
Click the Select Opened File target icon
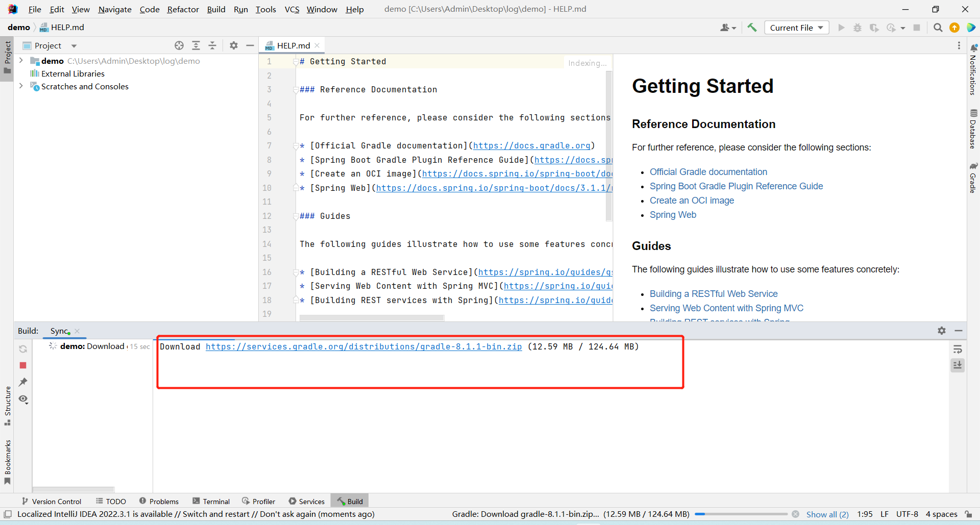point(179,45)
